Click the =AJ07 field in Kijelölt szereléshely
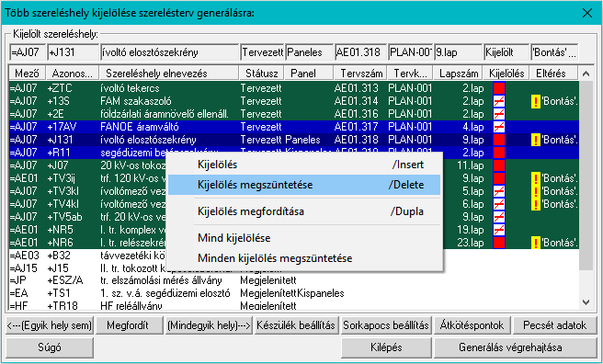 (28, 52)
